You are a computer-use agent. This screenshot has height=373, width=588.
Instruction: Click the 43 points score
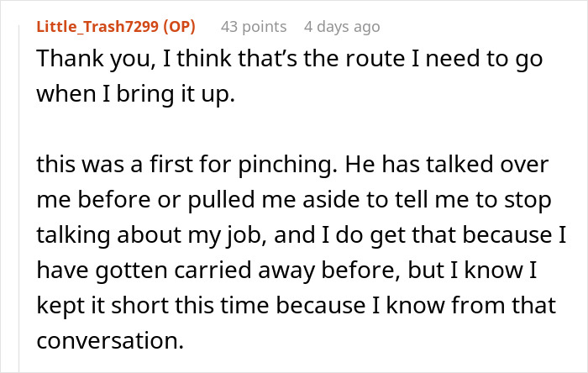tap(253, 27)
